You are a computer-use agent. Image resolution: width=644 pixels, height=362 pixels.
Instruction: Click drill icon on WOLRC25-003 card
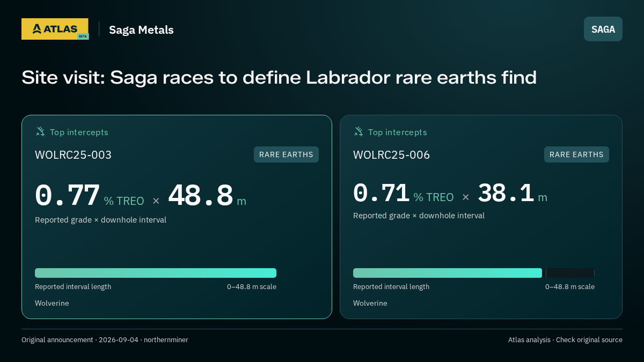click(40, 131)
